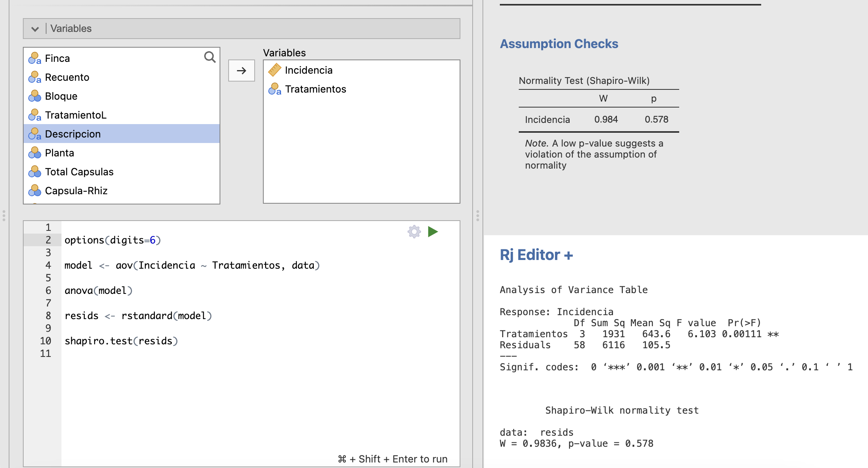
Task: Click the Bloque nominal variable icon
Action: point(35,96)
